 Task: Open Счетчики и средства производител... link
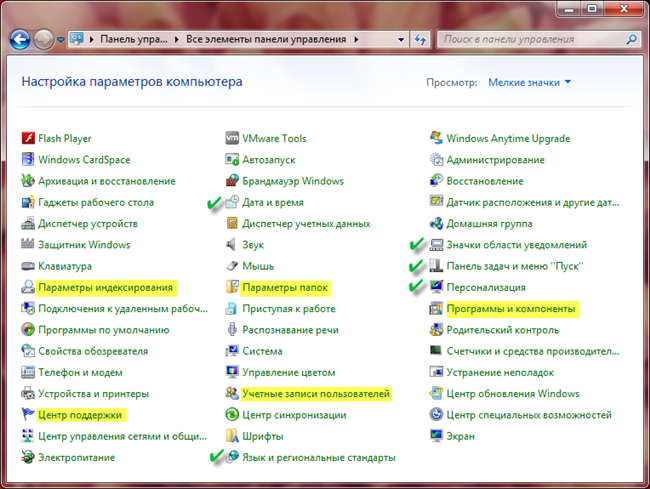[x=533, y=351]
